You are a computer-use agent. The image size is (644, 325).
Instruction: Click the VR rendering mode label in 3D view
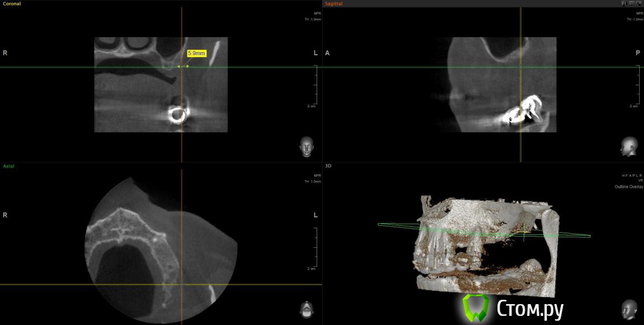[640, 181]
